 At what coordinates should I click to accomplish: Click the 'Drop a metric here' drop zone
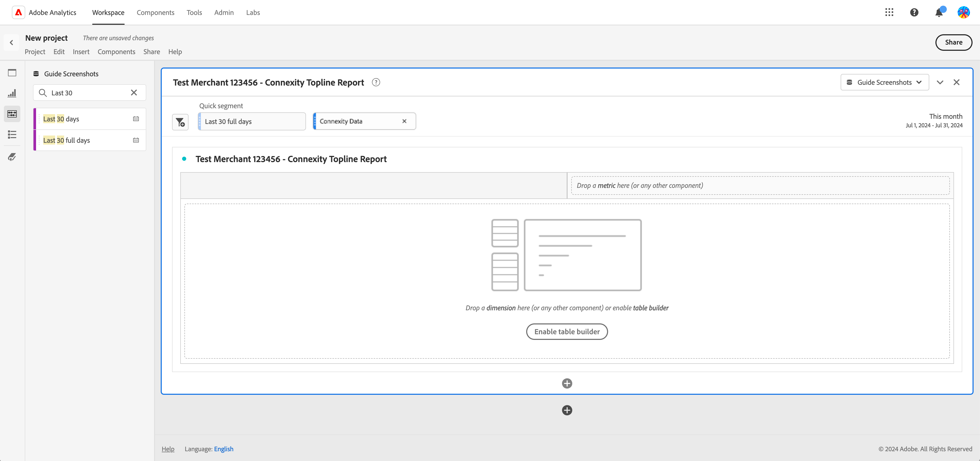tap(760, 185)
